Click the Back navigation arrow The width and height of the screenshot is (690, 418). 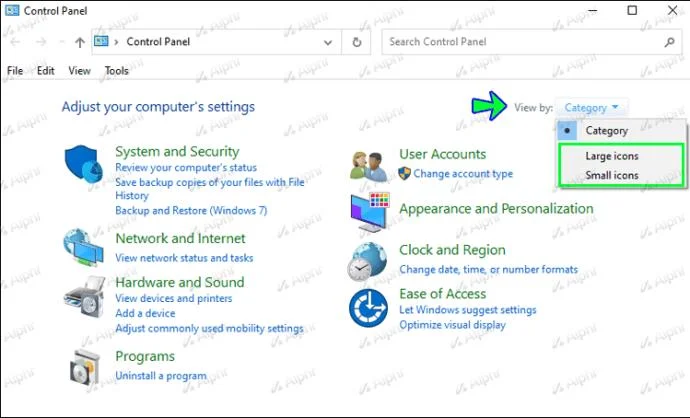tap(15, 42)
